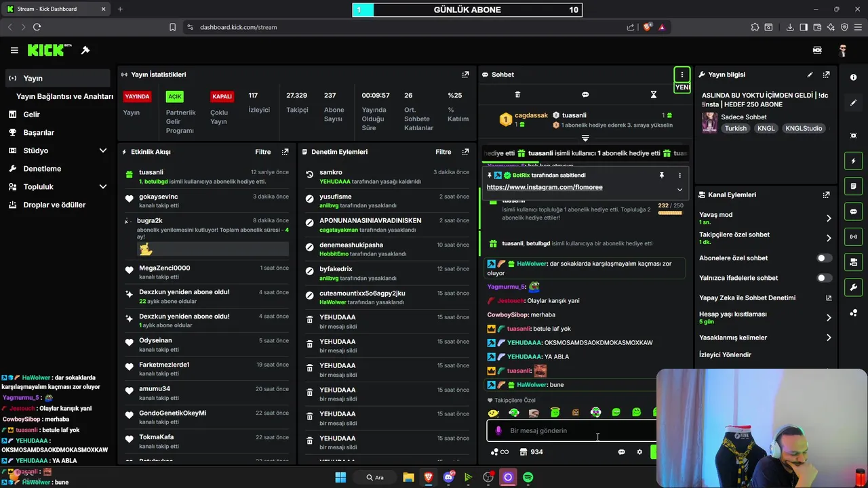
Task: Click the Turkish tag
Action: pyautogui.click(x=735, y=128)
